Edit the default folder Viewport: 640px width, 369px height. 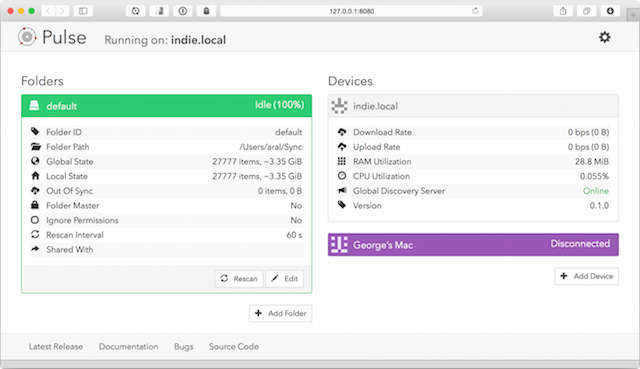tap(284, 279)
